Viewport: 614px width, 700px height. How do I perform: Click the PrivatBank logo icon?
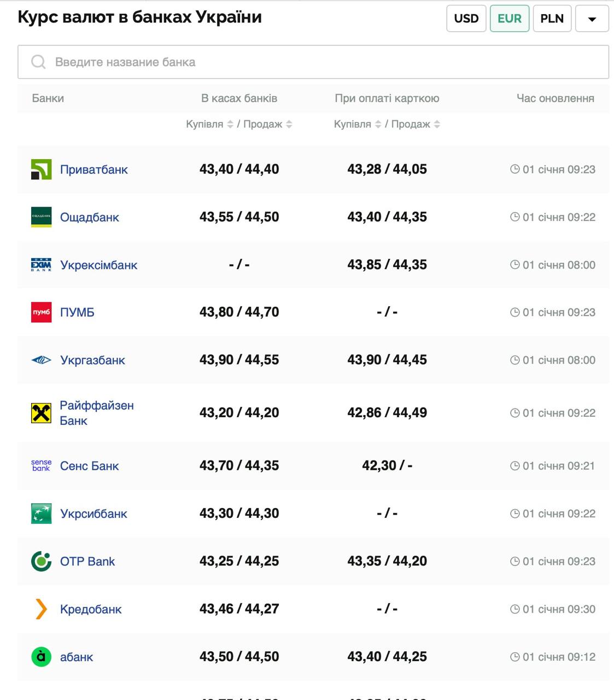(41, 170)
